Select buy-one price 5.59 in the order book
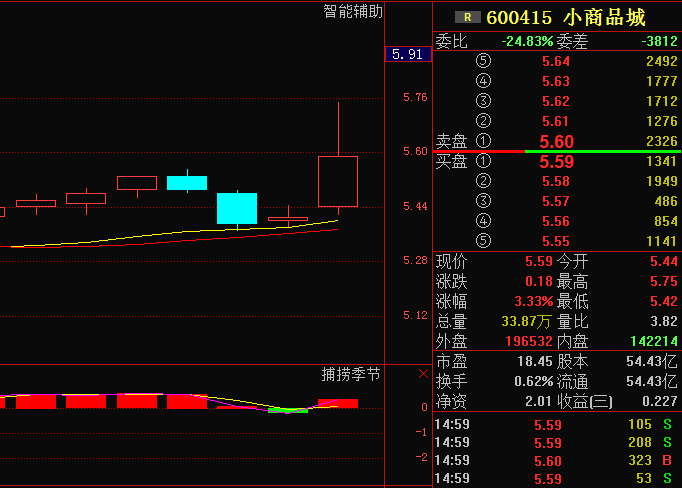 coord(557,162)
